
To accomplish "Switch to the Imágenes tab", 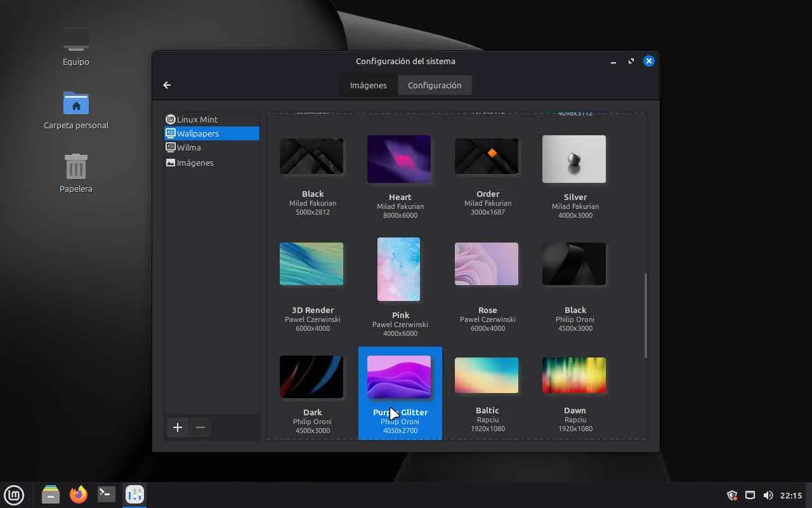I will tap(369, 85).
